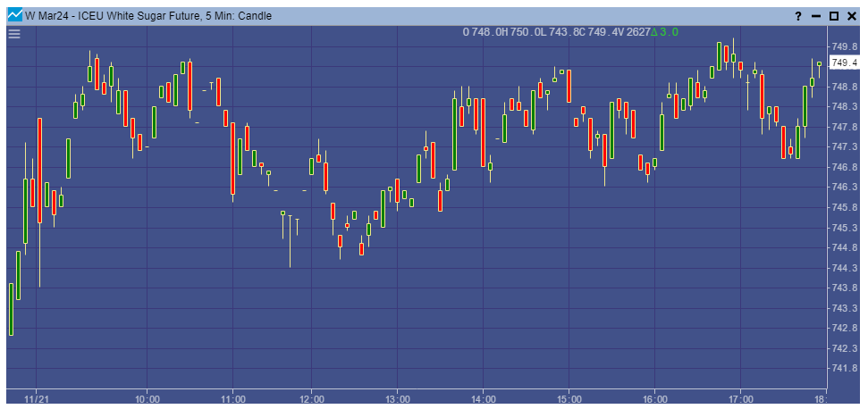The width and height of the screenshot is (868, 409).
Task: Click the 745.3 price axis label
Action: (x=844, y=228)
